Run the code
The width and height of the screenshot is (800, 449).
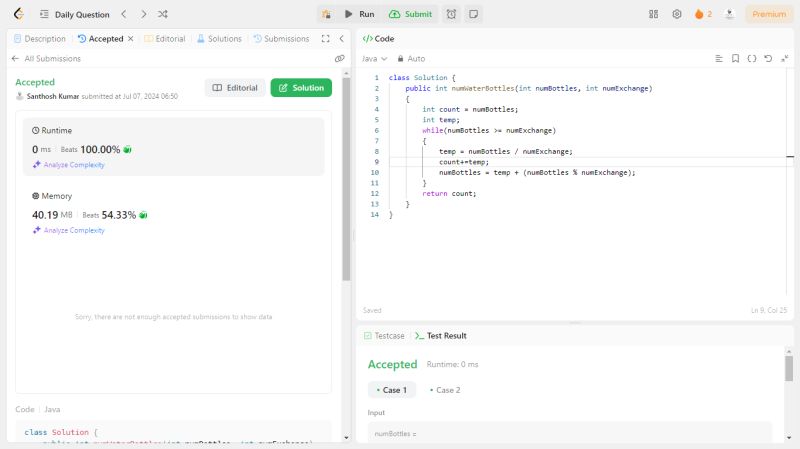[360, 14]
